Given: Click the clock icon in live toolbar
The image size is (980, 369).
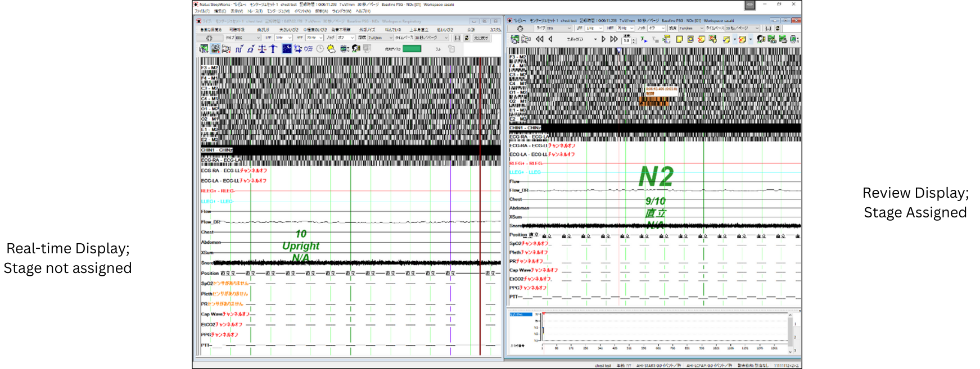Looking at the screenshot, I should click(320, 49).
